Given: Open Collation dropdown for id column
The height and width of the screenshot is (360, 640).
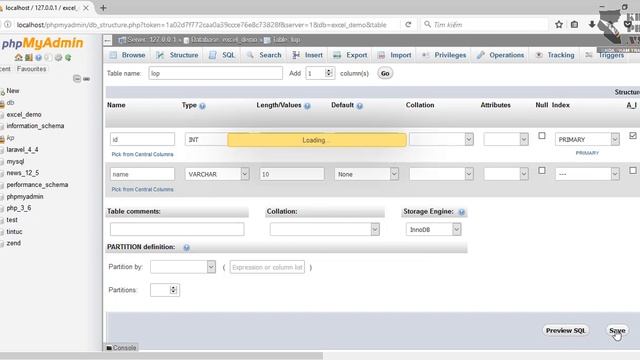Looking at the screenshot, I should point(441,140).
